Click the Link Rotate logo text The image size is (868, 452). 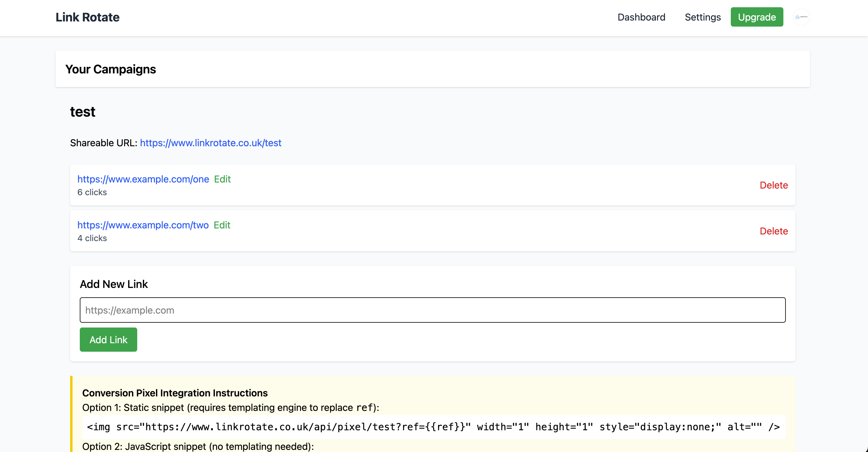[87, 17]
